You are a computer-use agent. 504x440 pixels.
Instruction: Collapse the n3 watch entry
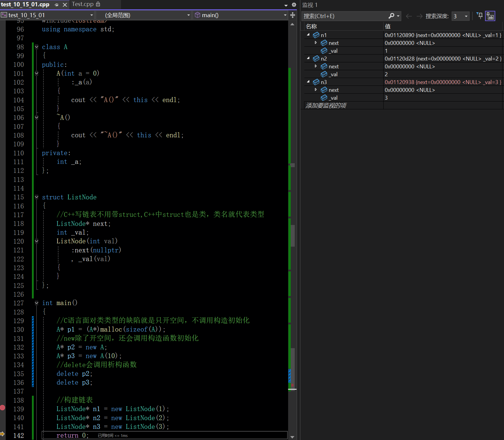click(x=308, y=82)
